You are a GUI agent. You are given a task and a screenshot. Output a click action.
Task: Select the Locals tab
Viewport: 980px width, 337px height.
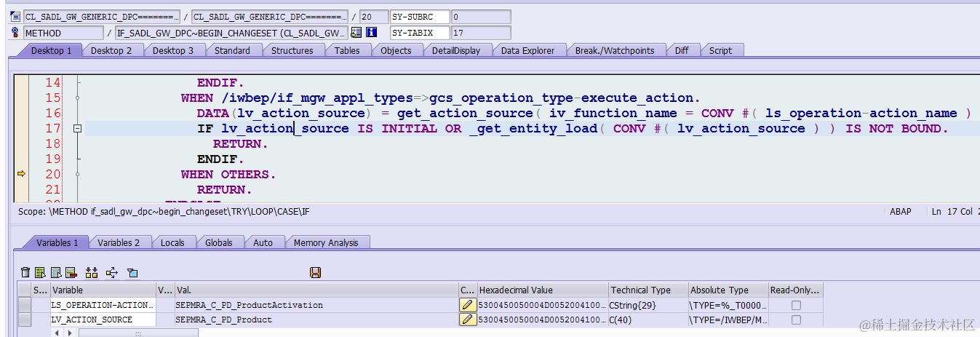(172, 242)
